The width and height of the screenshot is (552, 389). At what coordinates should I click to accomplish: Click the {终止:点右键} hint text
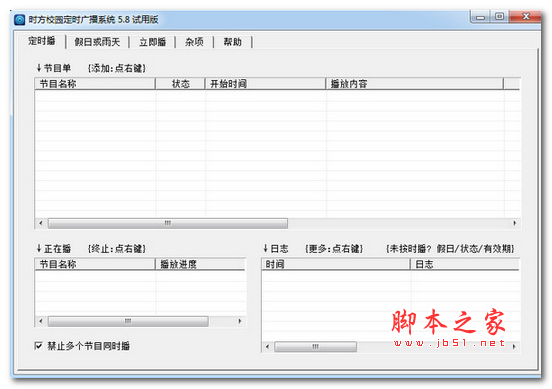[x=117, y=249]
